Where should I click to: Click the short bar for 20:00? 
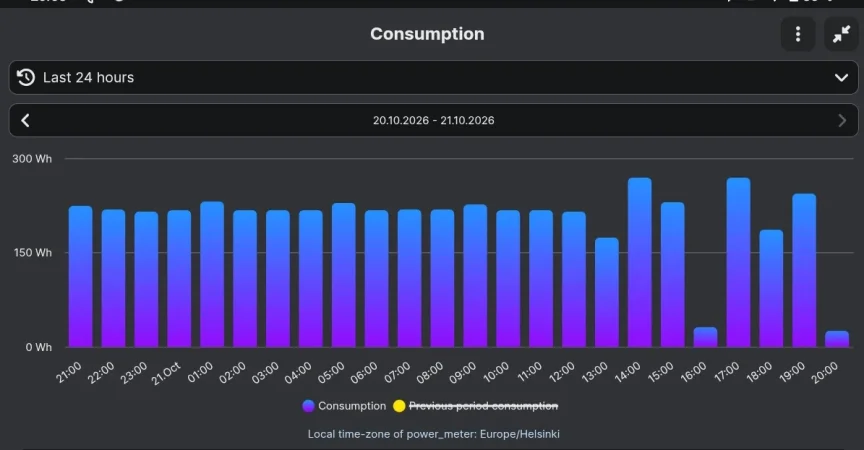(837, 339)
